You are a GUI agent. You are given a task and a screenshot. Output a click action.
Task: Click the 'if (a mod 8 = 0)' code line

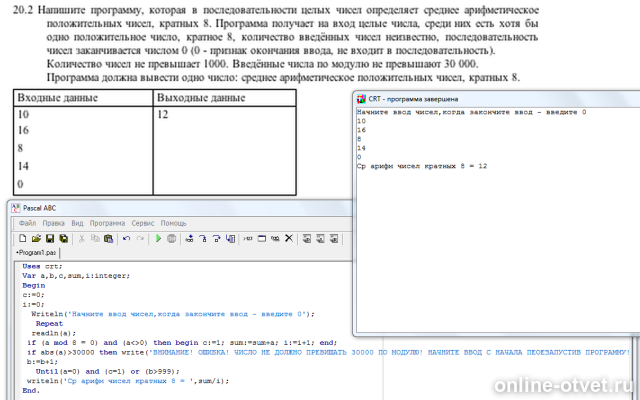182,343
